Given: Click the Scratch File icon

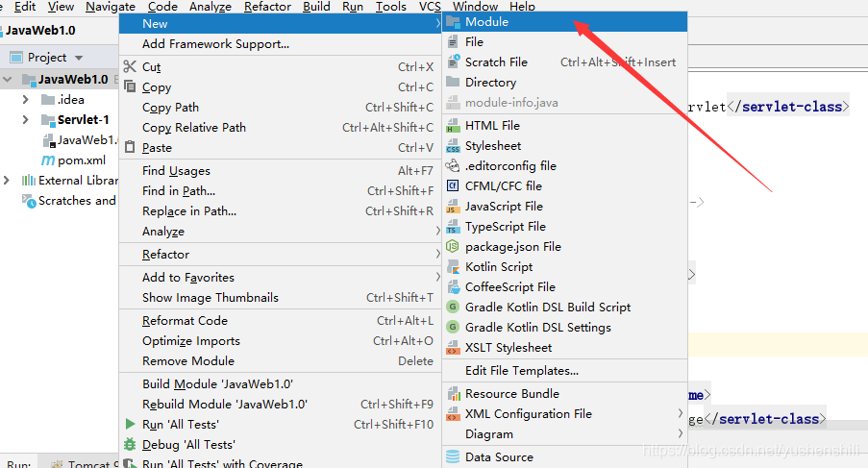Looking at the screenshot, I should pos(453,62).
